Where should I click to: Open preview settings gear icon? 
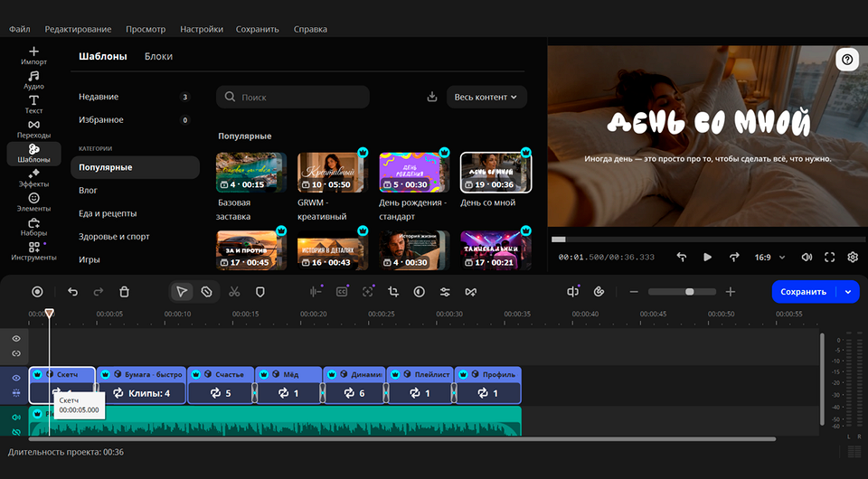pyautogui.click(x=853, y=258)
